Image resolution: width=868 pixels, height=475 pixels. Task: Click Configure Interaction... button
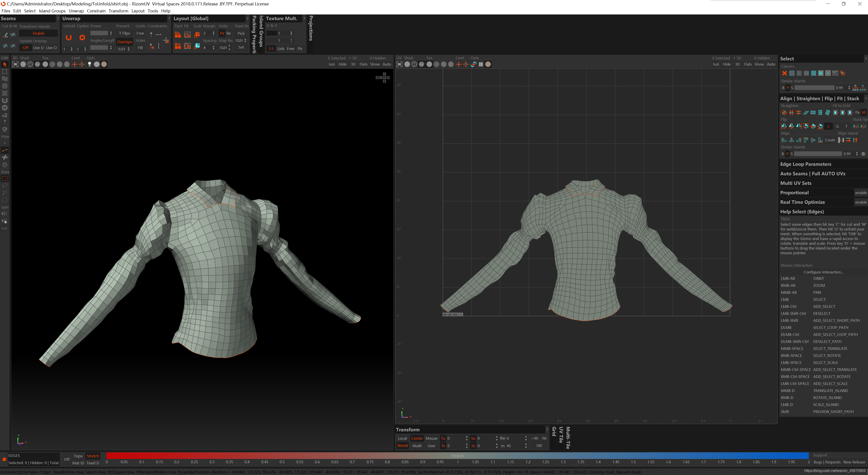click(823, 272)
